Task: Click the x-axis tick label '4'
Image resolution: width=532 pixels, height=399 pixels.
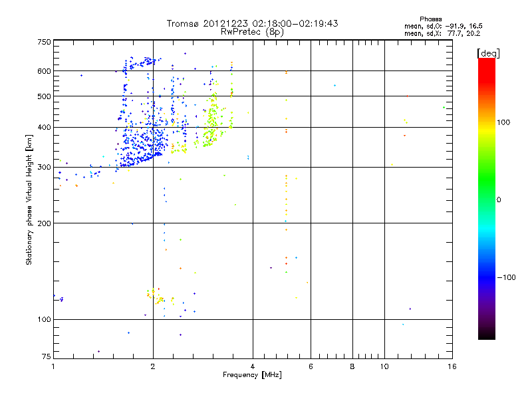Action: pos(253,366)
